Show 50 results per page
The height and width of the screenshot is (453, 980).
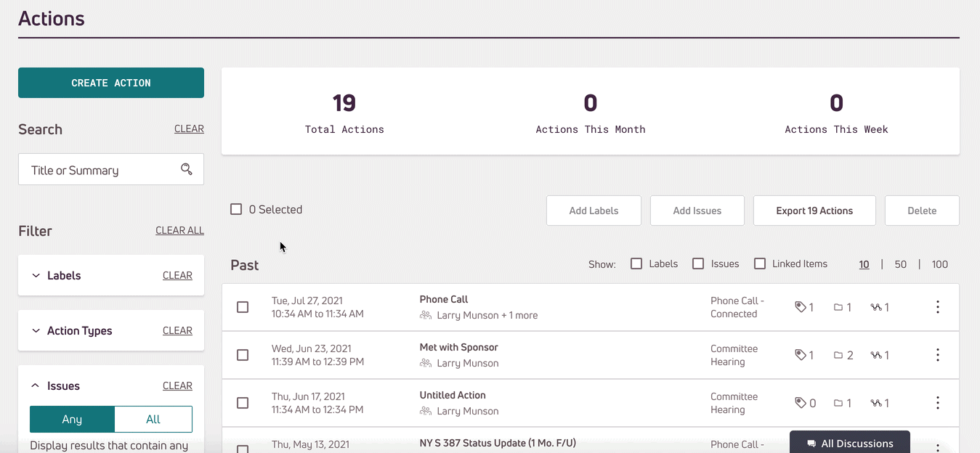(x=901, y=264)
